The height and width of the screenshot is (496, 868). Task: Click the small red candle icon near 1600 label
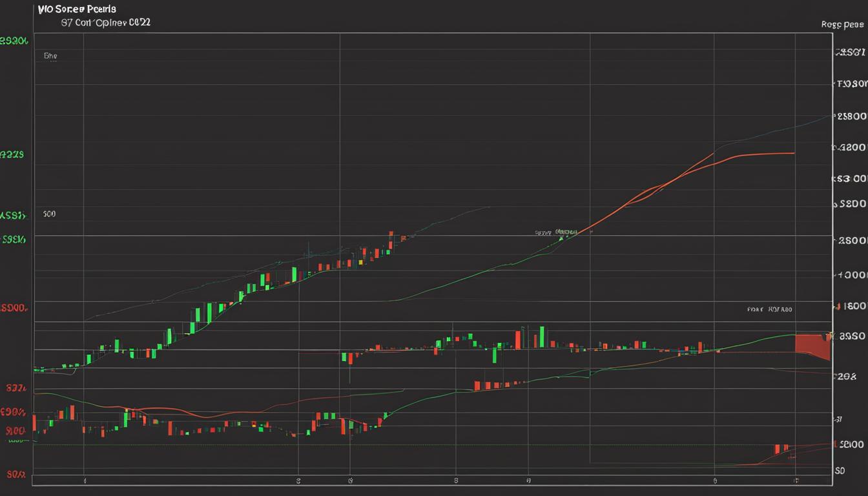coord(838,305)
